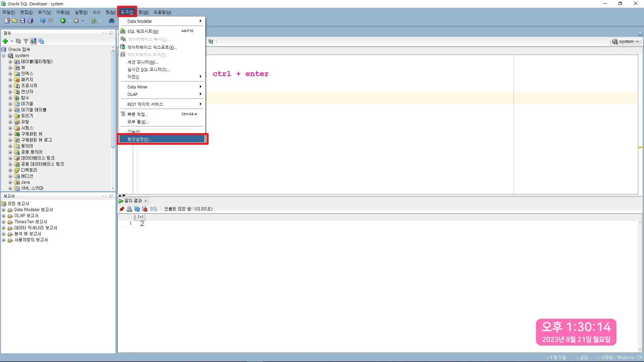
Task: Click the Save All disks icon
Action: pyautogui.click(x=30, y=21)
